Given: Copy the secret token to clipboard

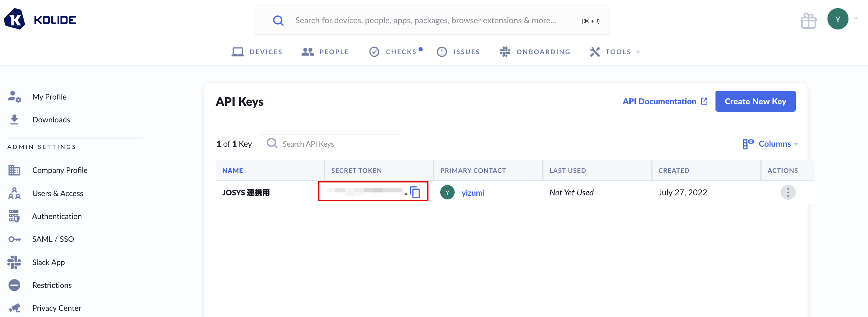Looking at the screenshot, I should tap(415, 192).
